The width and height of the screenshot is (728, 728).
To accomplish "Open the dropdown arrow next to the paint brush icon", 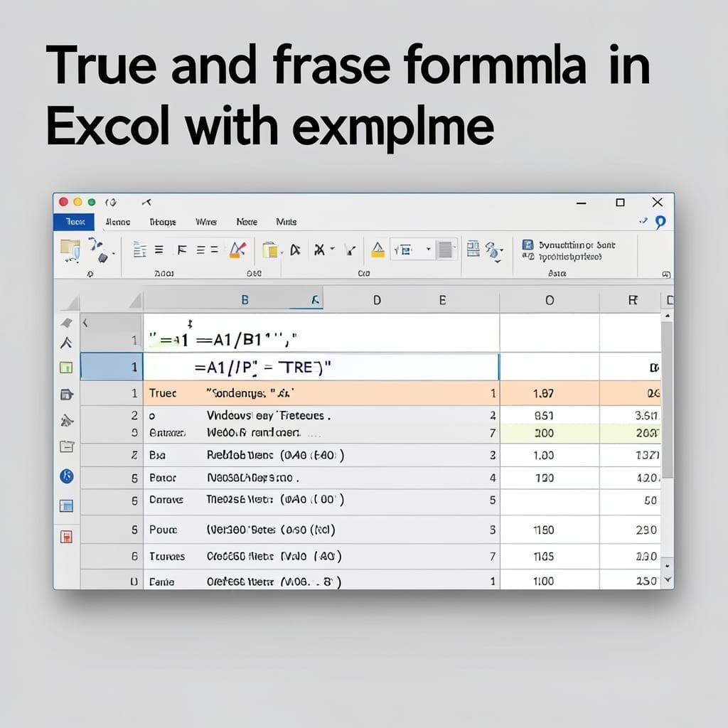I will pos(113,254).
